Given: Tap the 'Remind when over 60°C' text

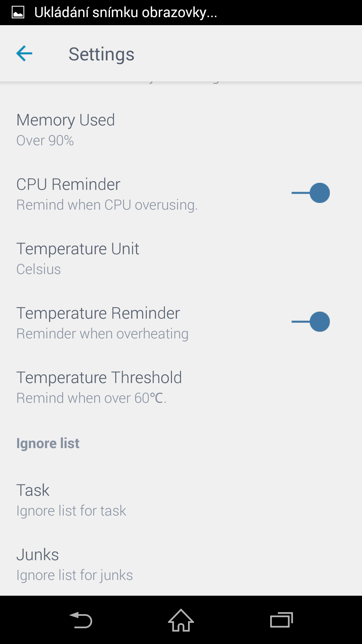Looking at the screenshot, I should pos(91,398).
